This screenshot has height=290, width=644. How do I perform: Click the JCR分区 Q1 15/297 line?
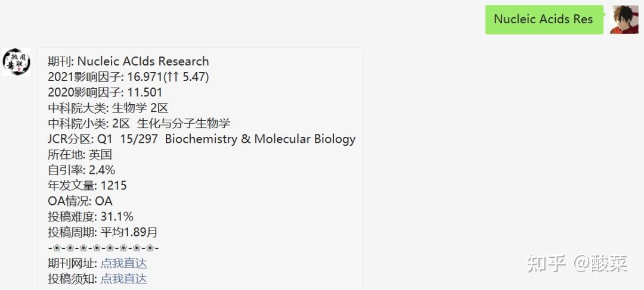point(202,139)
